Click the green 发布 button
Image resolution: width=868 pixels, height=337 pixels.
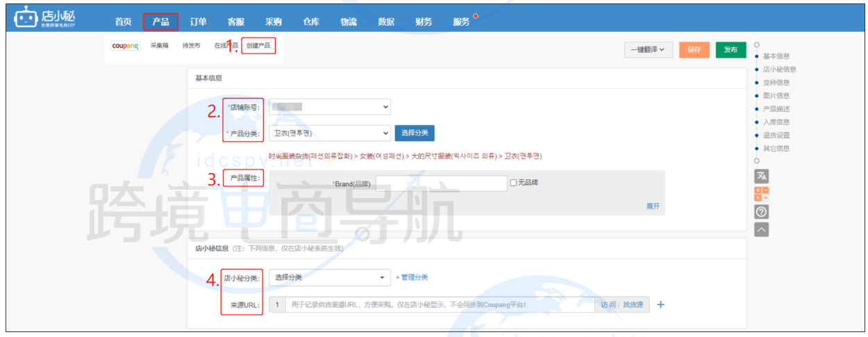tap(731, 50)
